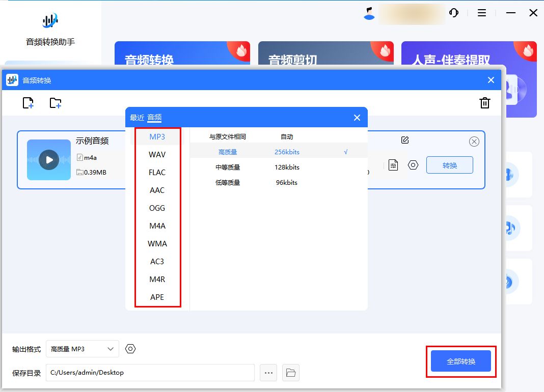
Task: Clear the list with the trash icon
Action: (x=484, y=103)
